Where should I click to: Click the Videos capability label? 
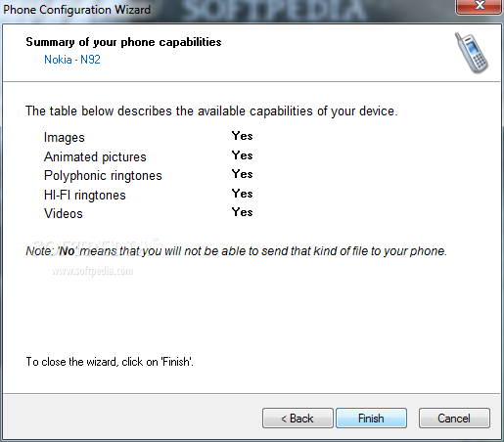64,214
